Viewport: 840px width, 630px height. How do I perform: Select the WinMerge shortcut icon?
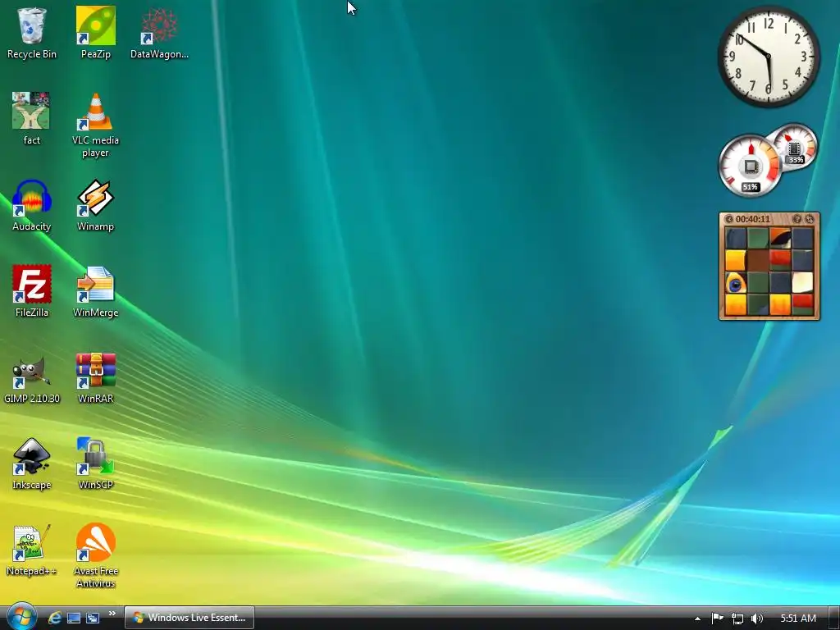[95, 291]
